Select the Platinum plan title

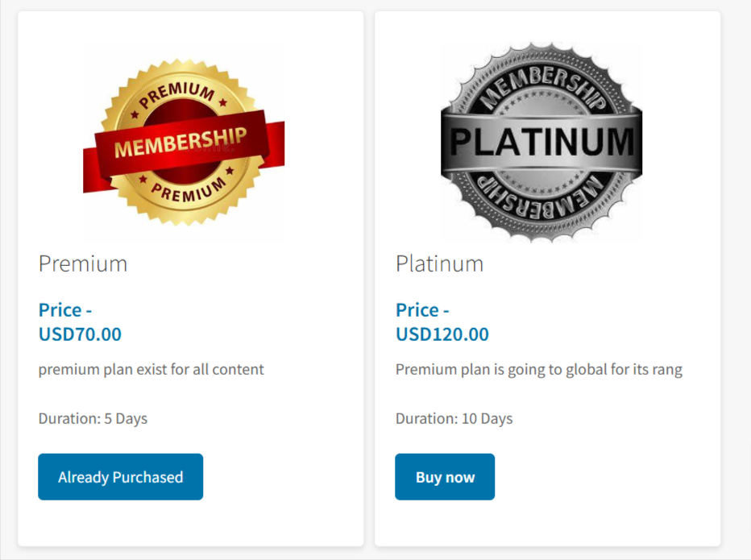(439, 263)
